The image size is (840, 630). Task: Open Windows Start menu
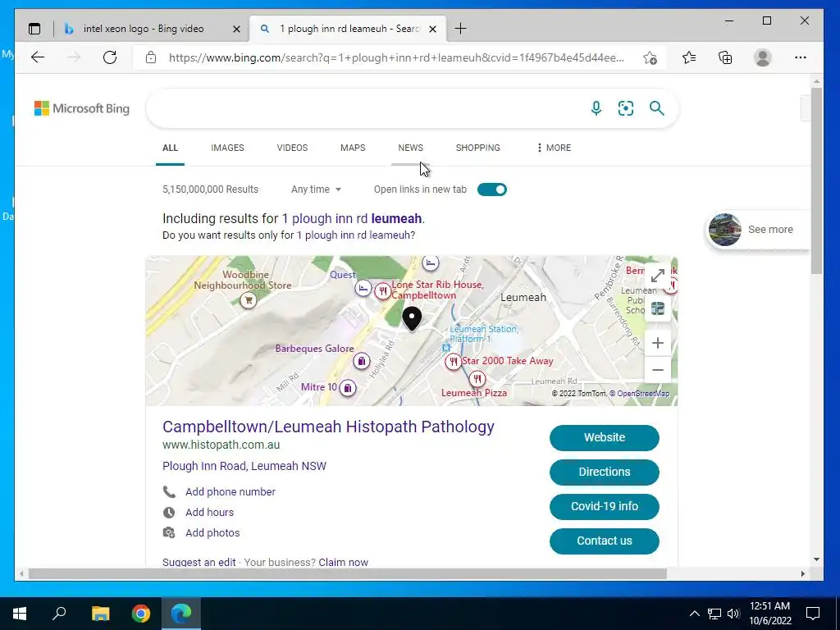[x=20, y=614]
